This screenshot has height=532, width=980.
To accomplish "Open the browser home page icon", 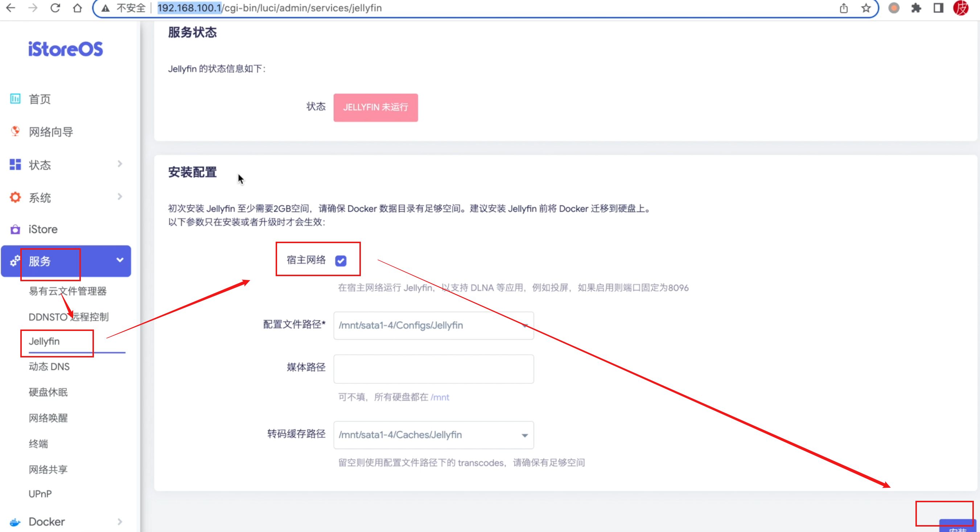I will click(77, 8).
